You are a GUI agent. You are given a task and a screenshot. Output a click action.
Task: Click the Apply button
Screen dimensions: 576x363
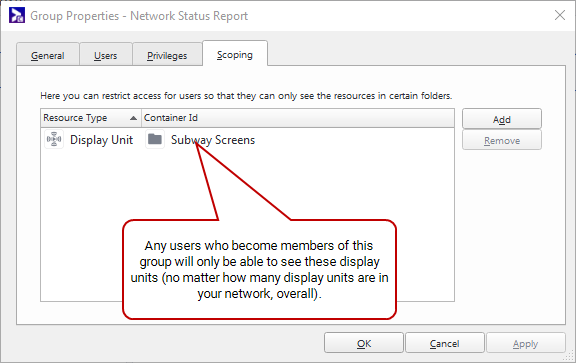point(526,343)
